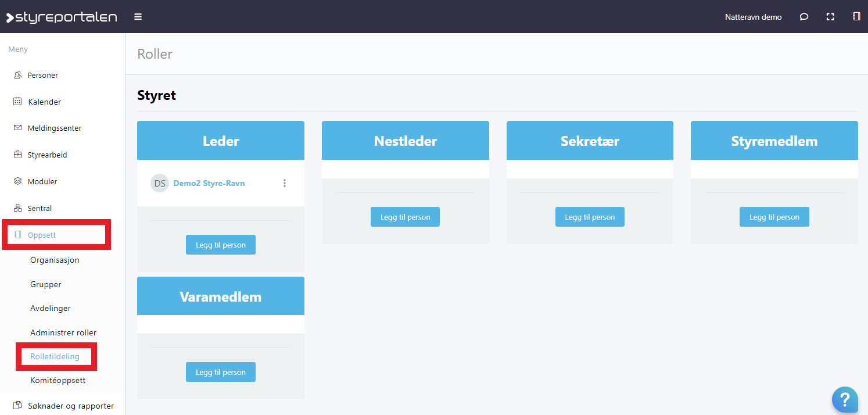This screenshot has width=868, height=415.
Task: Click the Sekretær role card header
Action: [590, 141]
